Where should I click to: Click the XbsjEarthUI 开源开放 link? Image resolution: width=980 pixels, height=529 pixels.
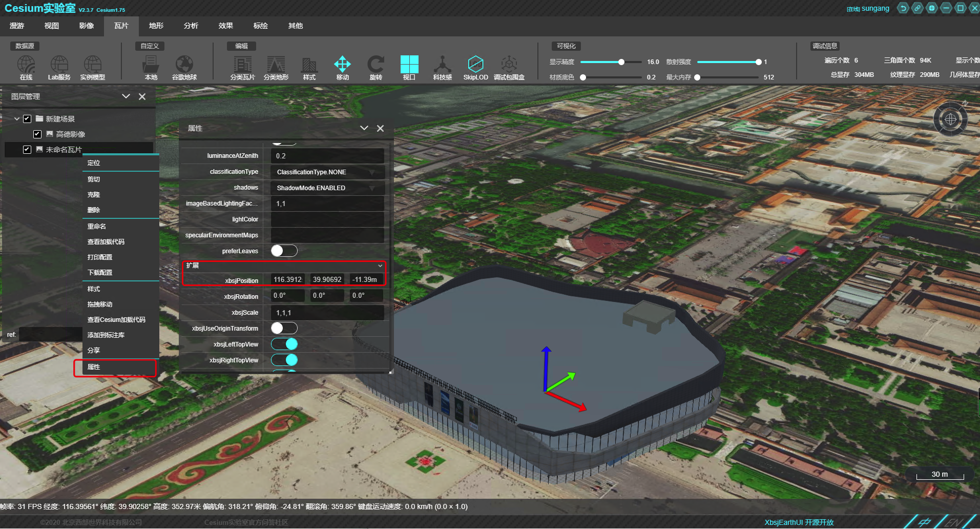[799, 522]
